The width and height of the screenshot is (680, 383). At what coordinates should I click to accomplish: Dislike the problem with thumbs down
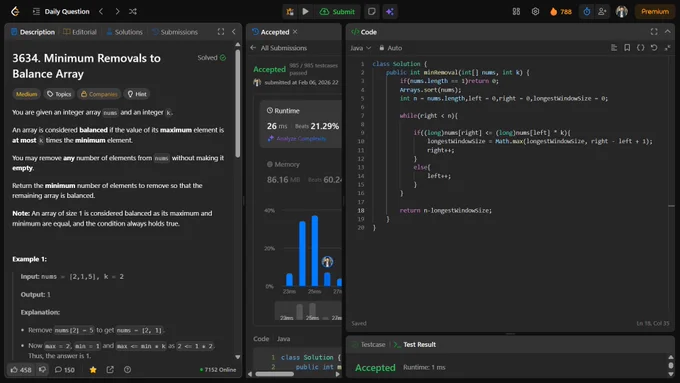(42, 370)
